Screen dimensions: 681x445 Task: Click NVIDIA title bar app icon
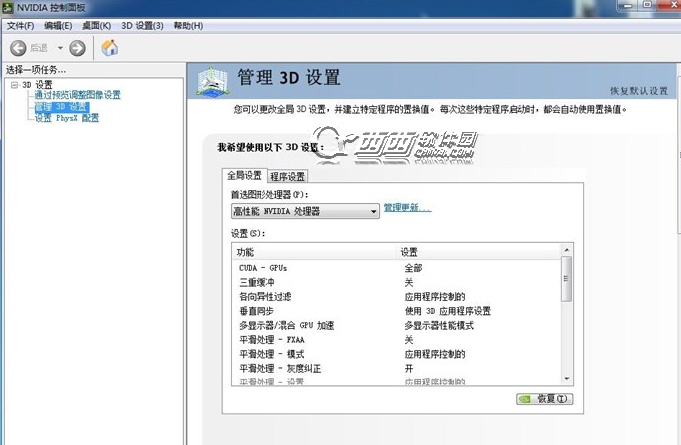(7, 7)
